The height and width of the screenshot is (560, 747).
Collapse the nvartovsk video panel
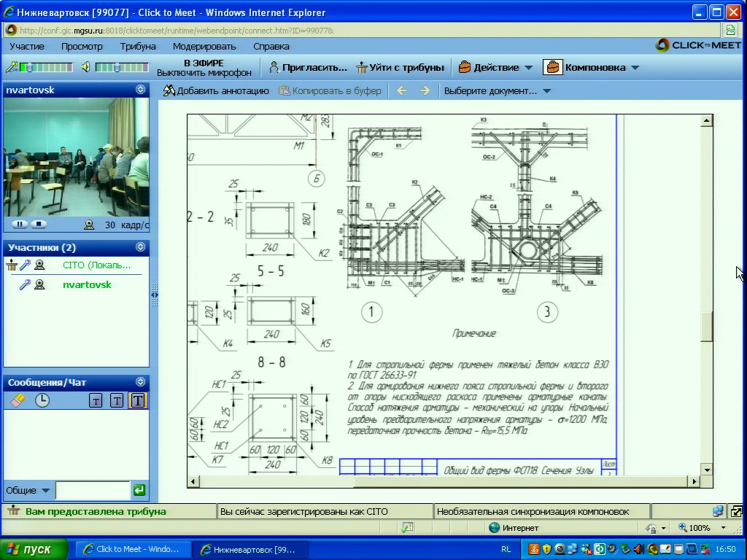[x=140, y=90]
